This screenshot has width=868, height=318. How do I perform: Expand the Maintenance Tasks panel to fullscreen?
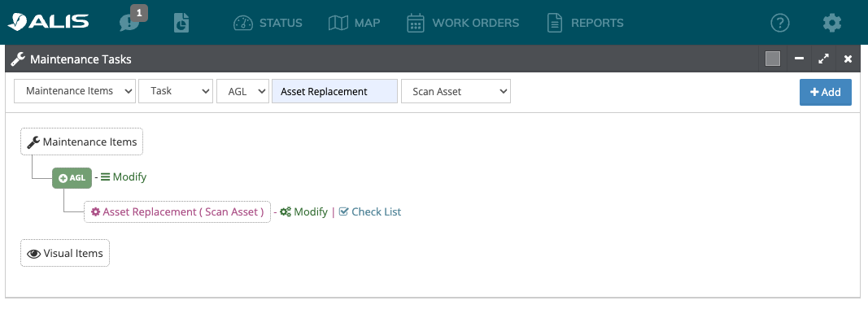pos(824,59)
